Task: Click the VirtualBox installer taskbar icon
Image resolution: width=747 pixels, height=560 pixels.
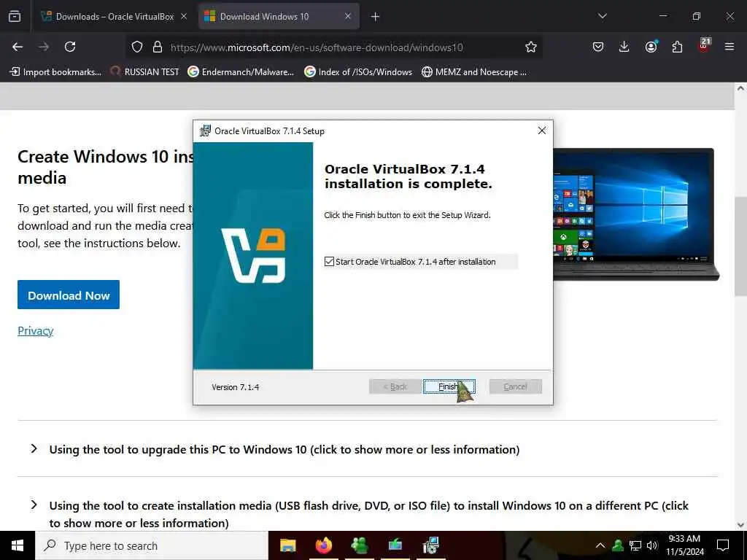Action: click(430, 545)
